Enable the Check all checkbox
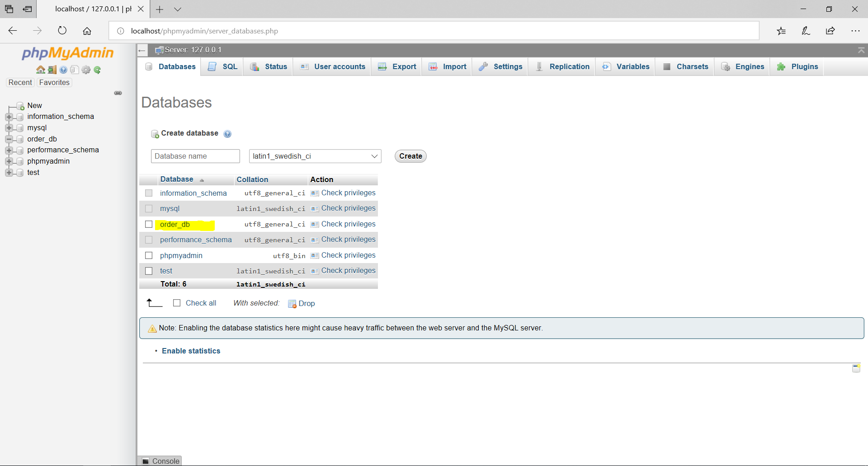The height and width of the screenshot is (466, 868). tap(177, 303)
